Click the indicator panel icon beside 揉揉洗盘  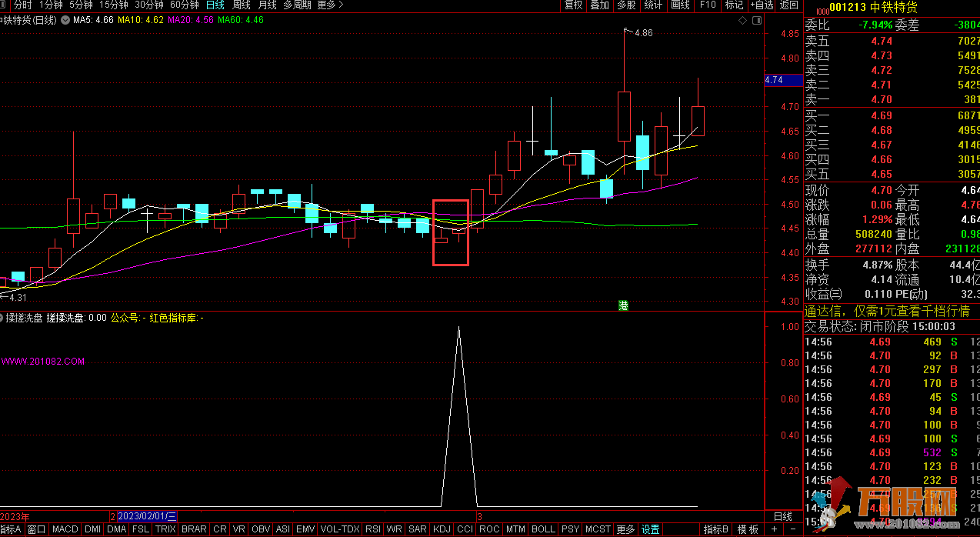pos(2,317)
